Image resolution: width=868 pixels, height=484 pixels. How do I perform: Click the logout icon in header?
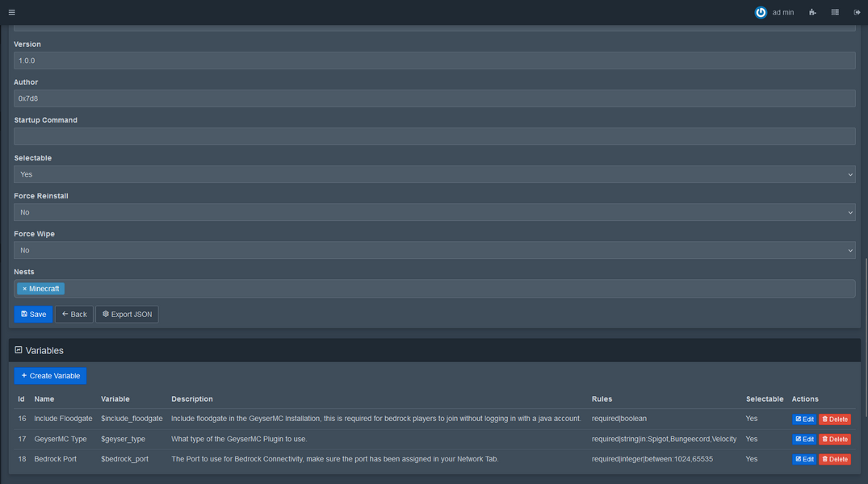(857, 12)
